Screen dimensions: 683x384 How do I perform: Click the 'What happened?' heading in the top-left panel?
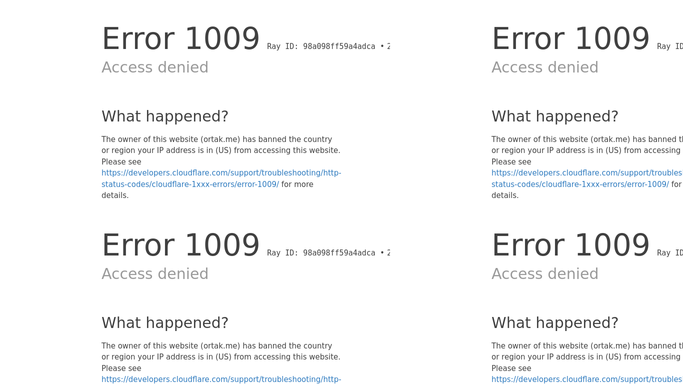point(165,116)
